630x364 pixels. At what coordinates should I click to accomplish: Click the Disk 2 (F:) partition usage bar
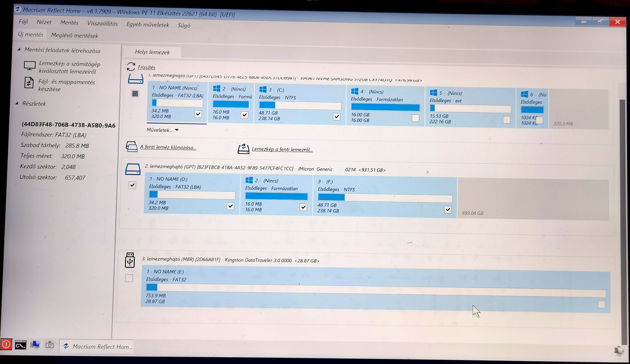point(385,198)
